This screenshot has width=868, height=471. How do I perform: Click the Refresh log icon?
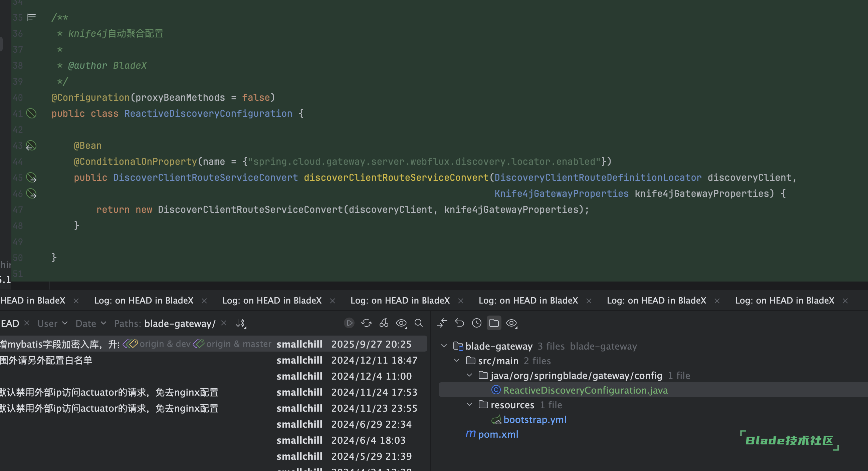pyautogui.click(x=366, y=323)
